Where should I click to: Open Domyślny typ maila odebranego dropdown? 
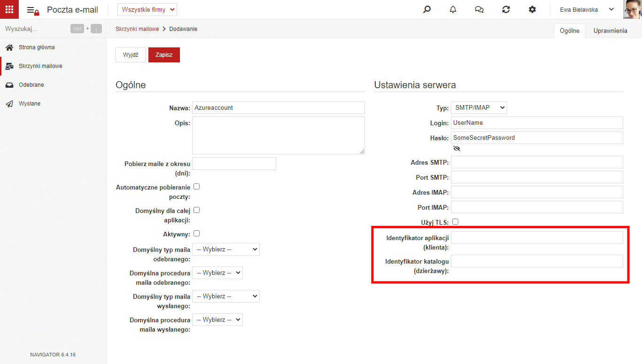(226, 250)
